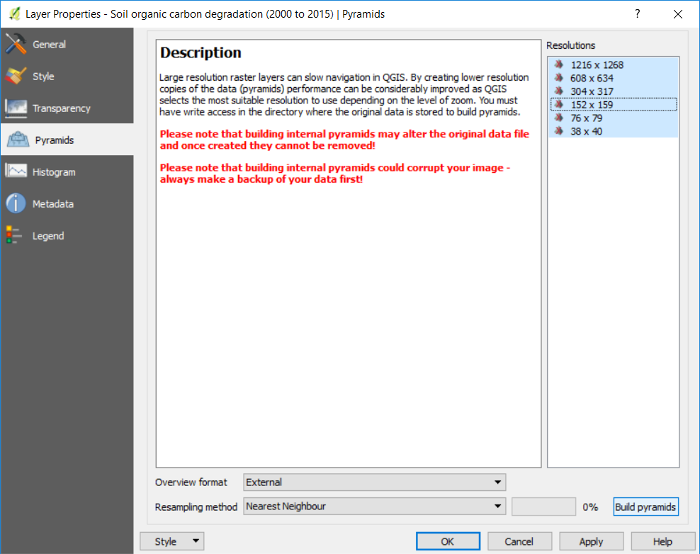Image resolution: width=700 pixels, height=554 pixels.
Task: Select resolution 1216 x 1268
Action: 613,65
